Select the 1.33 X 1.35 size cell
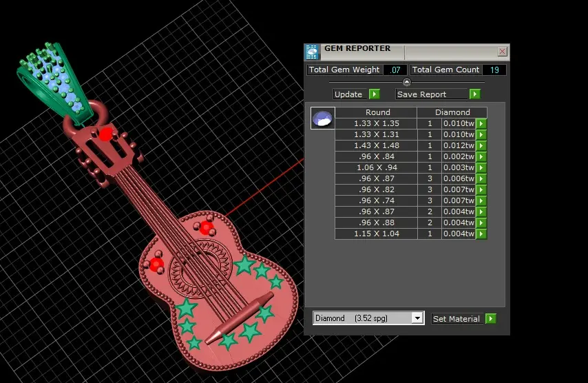The width and height of the screenshot is (588, 383). [376, 123]
